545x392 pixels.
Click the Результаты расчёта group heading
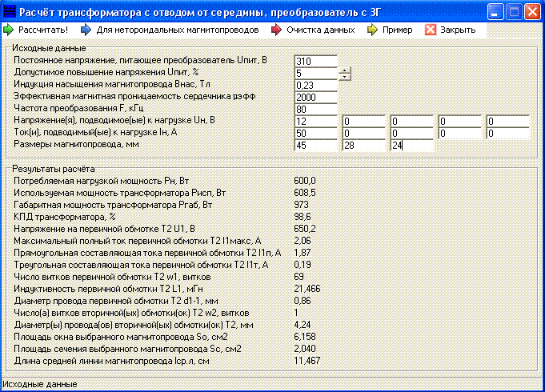[54, 169]
